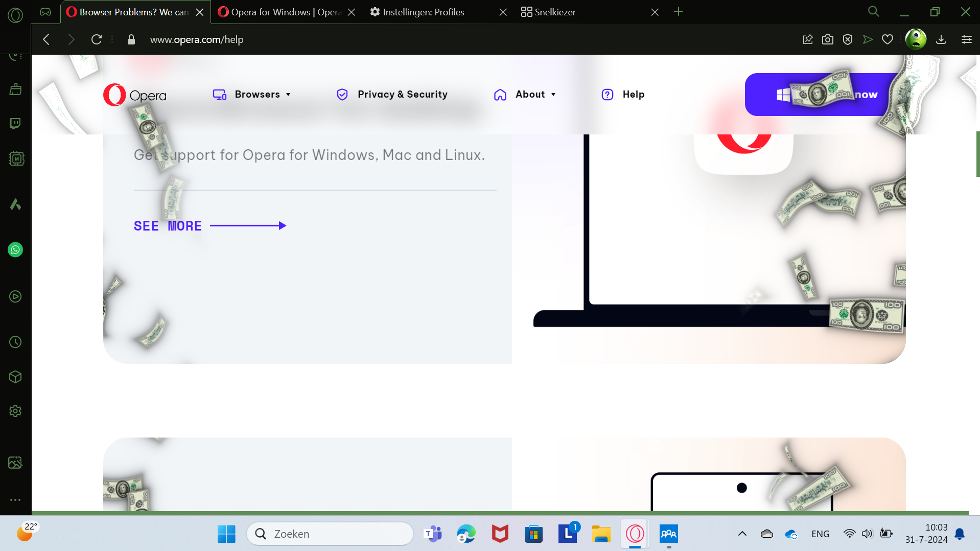980x551 pixels.
Task: Open the My Flow send icon
Action: pyautogui.click(x=868, y=39)
